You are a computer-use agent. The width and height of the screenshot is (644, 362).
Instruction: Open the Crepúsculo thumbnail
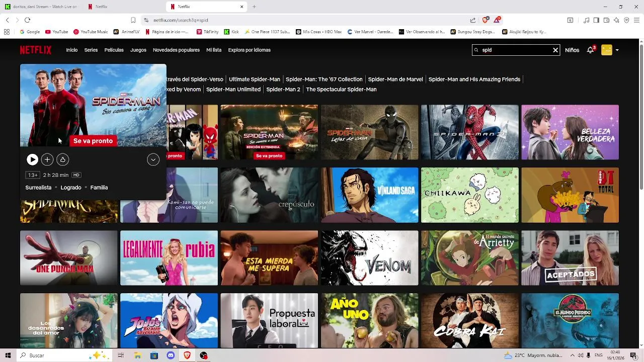269,195
